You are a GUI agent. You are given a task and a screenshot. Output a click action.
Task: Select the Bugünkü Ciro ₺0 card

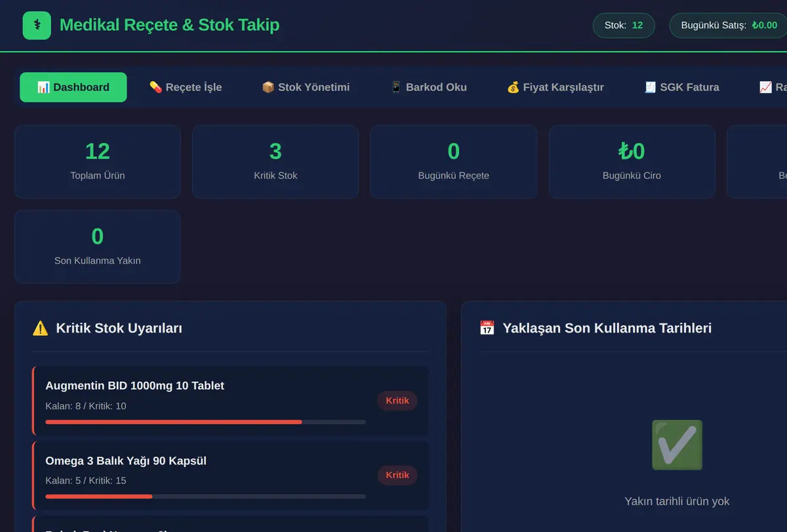click(x=632, y=161)
